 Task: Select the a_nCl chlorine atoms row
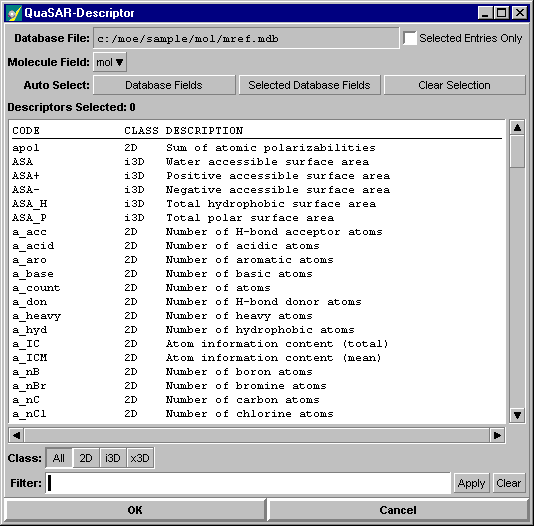(257, 414)
